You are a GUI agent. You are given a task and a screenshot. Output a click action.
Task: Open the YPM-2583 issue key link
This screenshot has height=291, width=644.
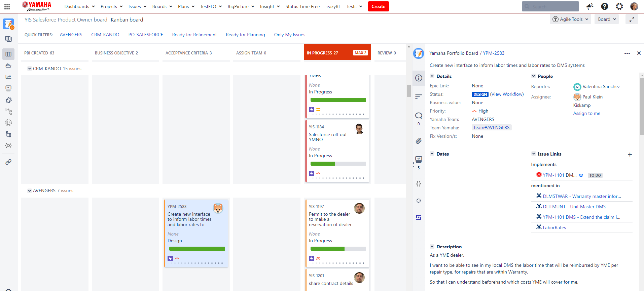(494, 53)
